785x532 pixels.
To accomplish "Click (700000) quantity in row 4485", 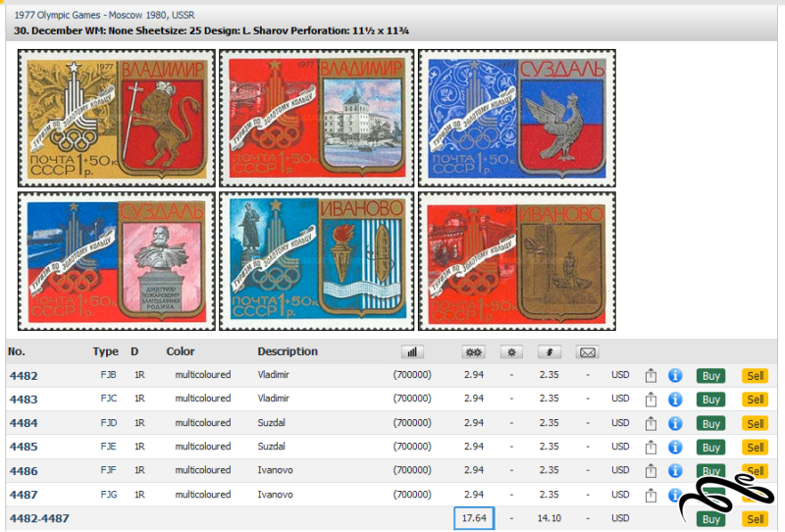I will point(412,447).
